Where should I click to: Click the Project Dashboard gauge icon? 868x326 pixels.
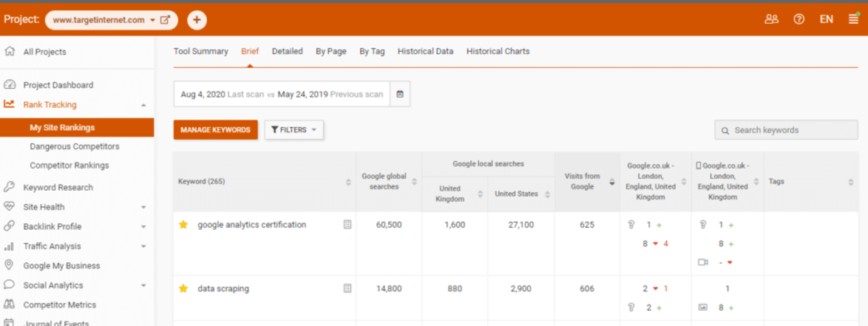[9, 85]
